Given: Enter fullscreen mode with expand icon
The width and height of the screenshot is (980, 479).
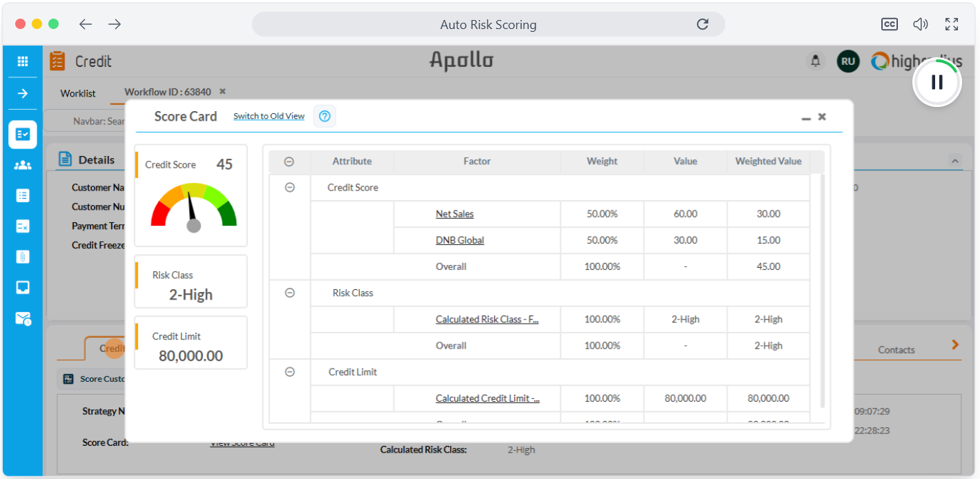Looking at the screenshot, I should (x=952, y=24).
